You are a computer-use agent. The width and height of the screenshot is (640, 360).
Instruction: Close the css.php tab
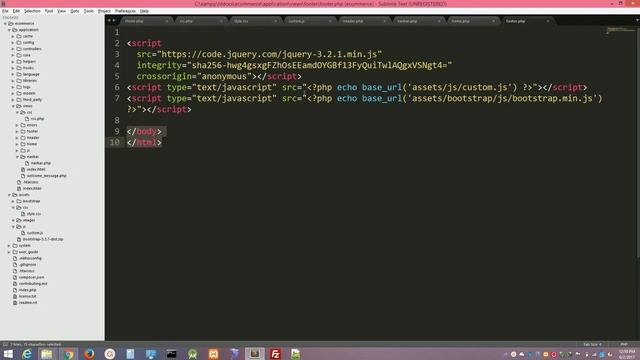(x=221, y=21)
